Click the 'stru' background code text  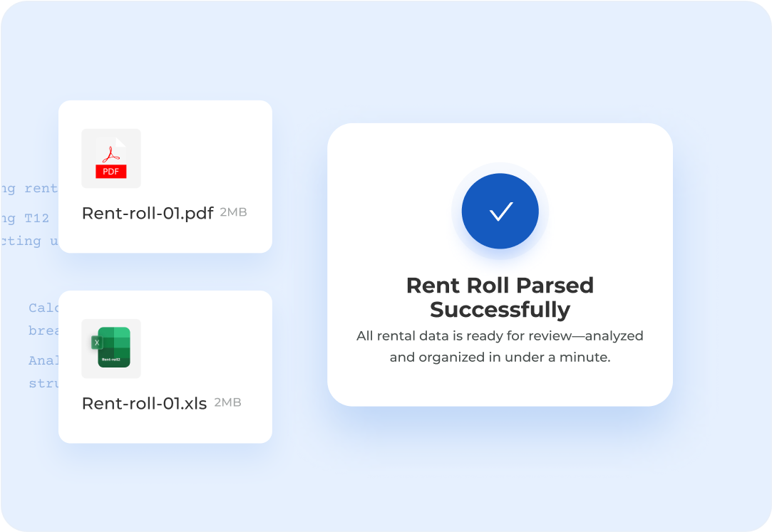[43, 383]
